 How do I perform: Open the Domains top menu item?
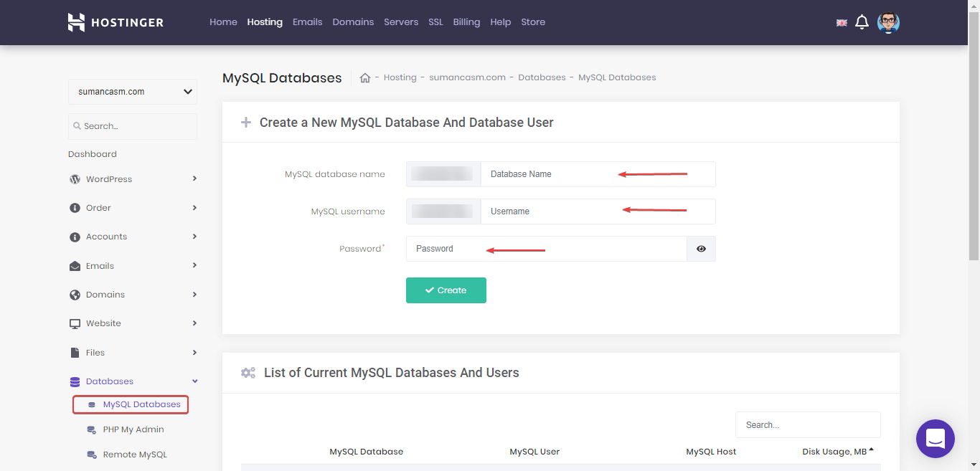tap(353, 22)
